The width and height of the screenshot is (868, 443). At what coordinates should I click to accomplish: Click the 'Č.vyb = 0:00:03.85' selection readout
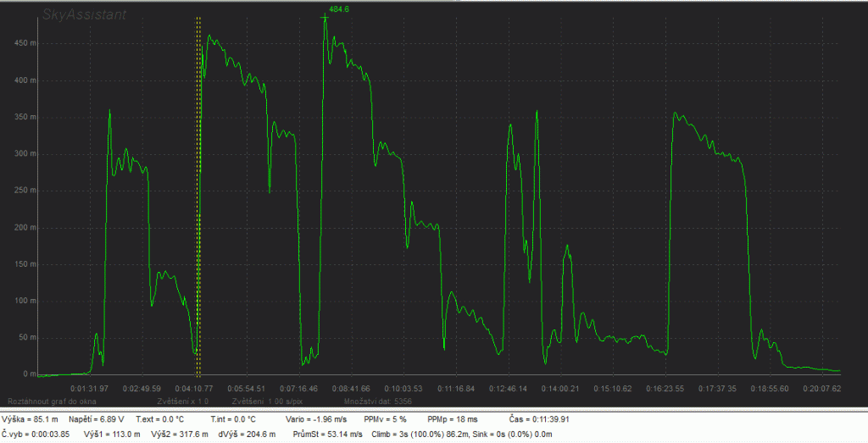click(37, 434)
